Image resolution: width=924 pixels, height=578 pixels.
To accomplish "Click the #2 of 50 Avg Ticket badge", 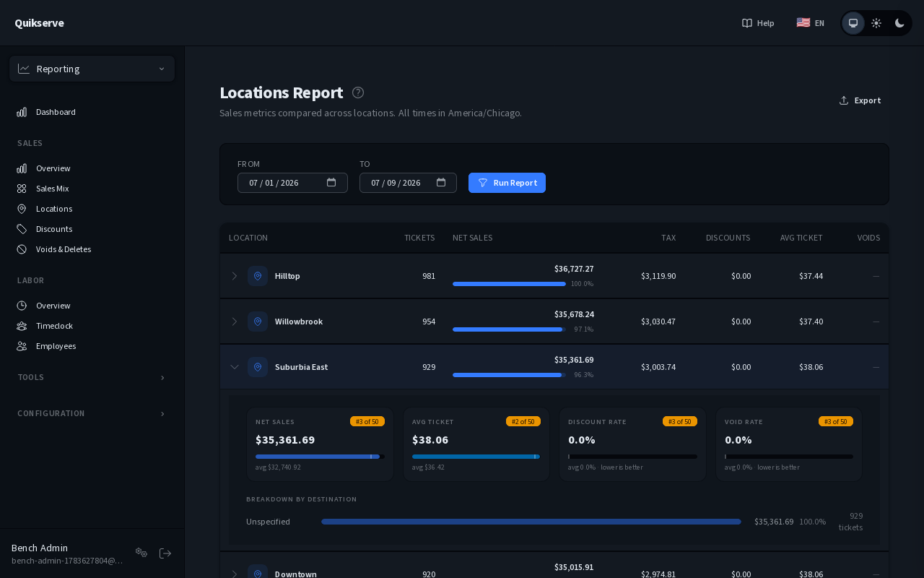I will (x=523, y=421).
